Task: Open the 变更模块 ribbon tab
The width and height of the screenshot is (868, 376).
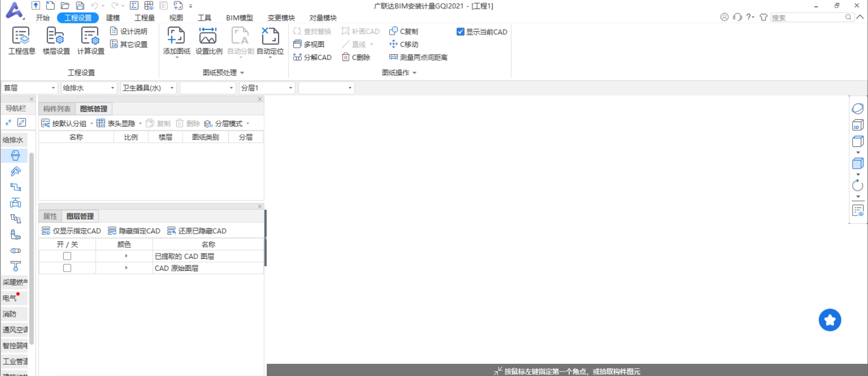Action: click(x=281, y=18)
